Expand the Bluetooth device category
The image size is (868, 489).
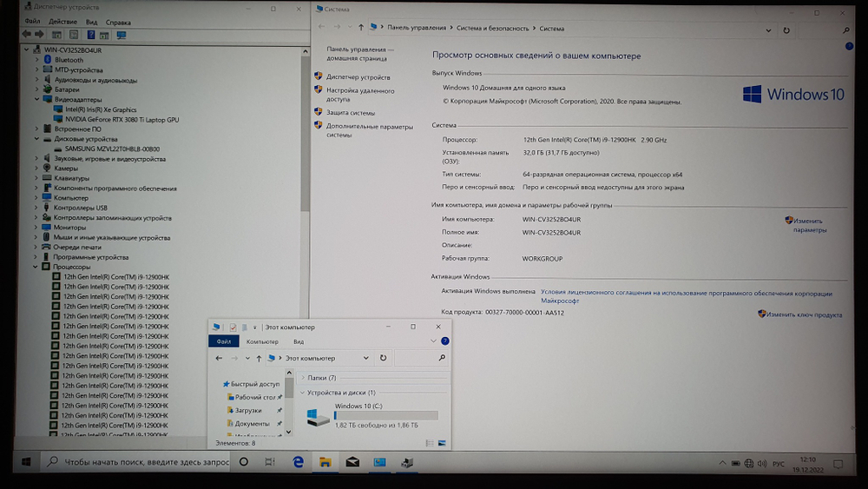tap(37, 60)
